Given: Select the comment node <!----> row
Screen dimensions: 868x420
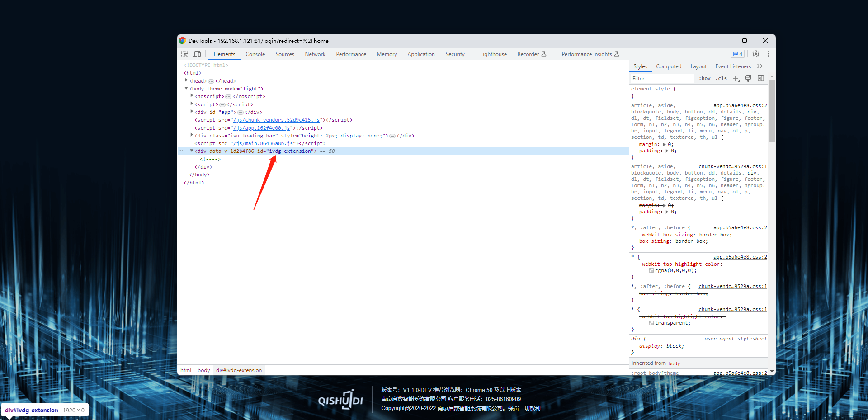Looking at the screenshot, I should pyautogui.click(x=210, y=159).
